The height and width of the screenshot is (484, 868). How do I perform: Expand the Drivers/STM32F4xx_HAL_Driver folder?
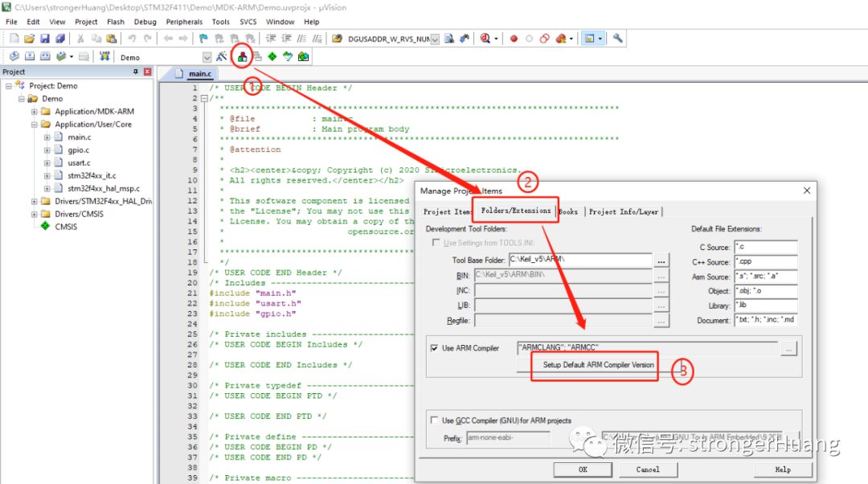pos(35,201)
